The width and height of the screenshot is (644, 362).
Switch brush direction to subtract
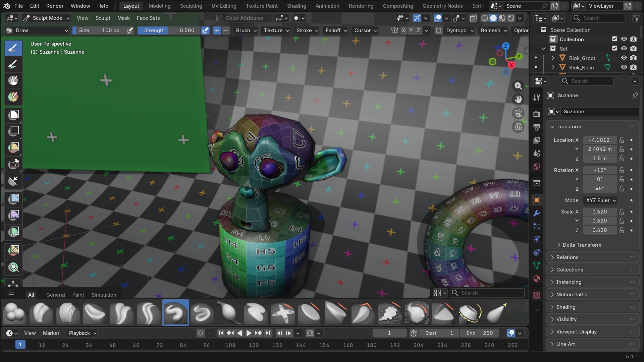(225, 31)
